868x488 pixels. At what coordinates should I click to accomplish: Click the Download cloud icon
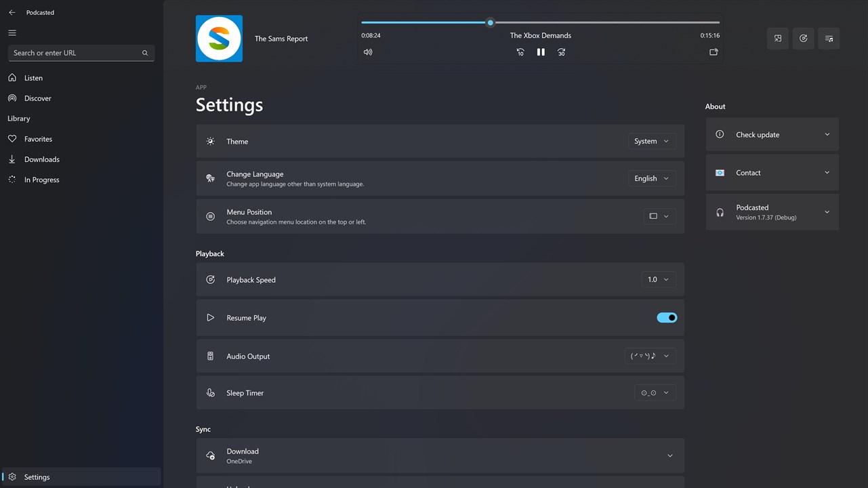[211, 455]
